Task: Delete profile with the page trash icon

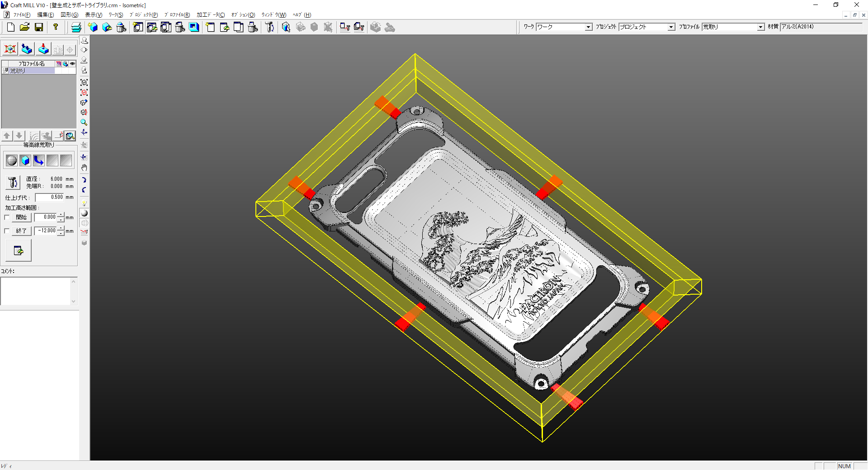Action: 253,27
